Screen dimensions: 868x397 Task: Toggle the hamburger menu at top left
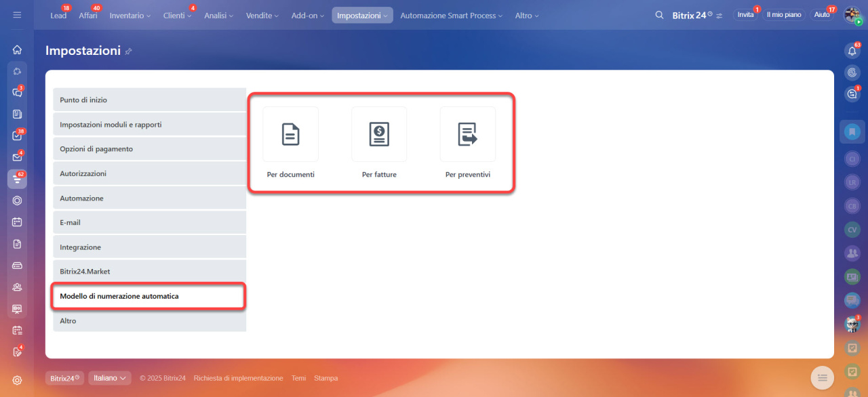click(17, 15)
